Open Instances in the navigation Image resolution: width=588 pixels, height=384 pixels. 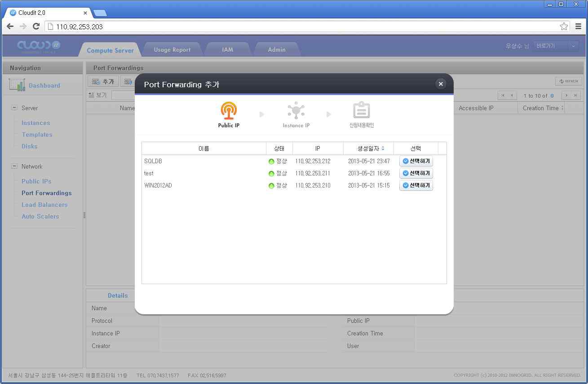(x=36, y=123)
